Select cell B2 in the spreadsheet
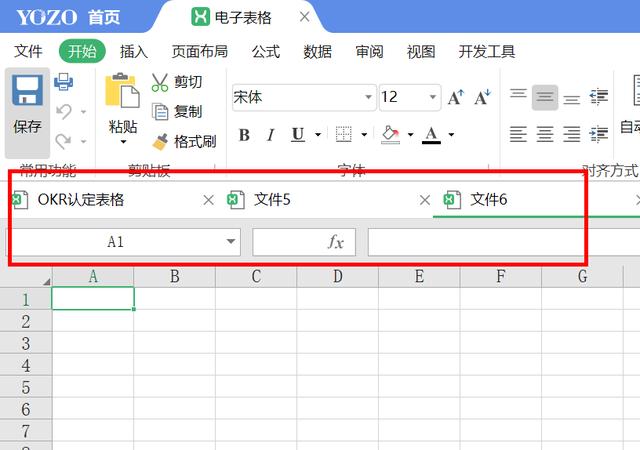 [x=174, y=321]
